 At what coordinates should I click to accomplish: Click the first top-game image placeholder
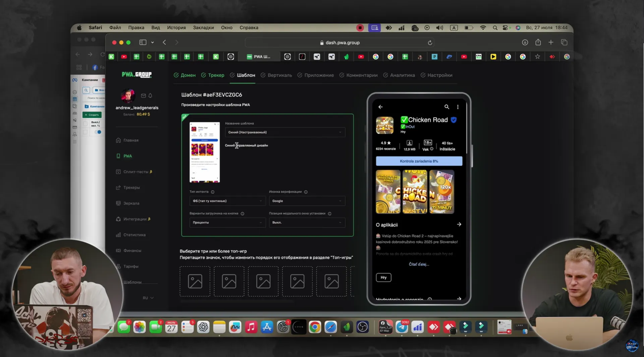point(195,281)
